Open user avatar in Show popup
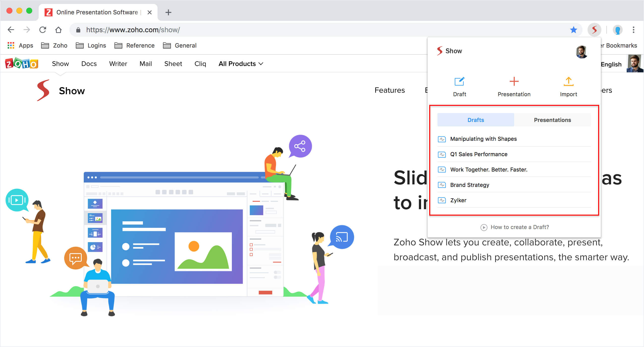Viewport: 644px width, 347px height. coord(582,52)
